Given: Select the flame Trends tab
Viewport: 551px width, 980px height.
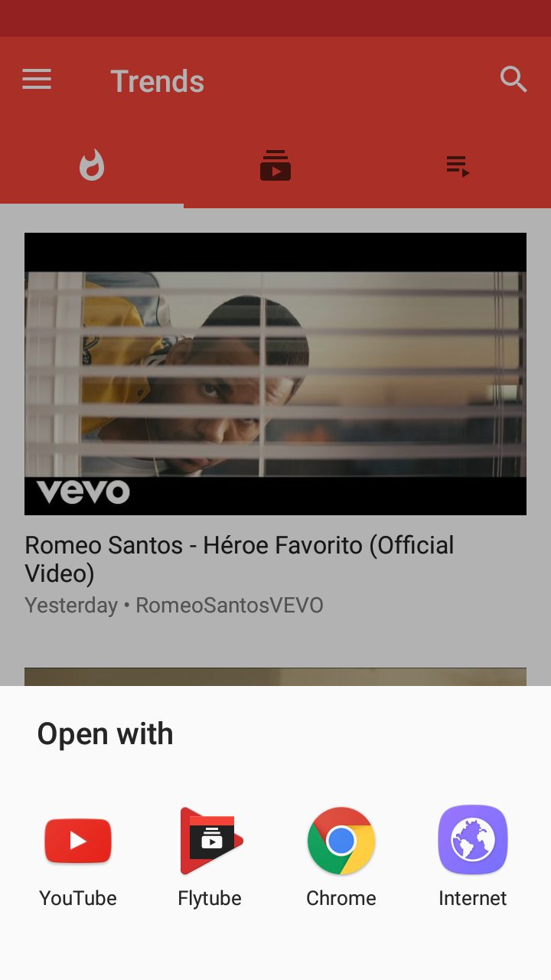Looking at the screenshot, I should click(x=92, y=165).
